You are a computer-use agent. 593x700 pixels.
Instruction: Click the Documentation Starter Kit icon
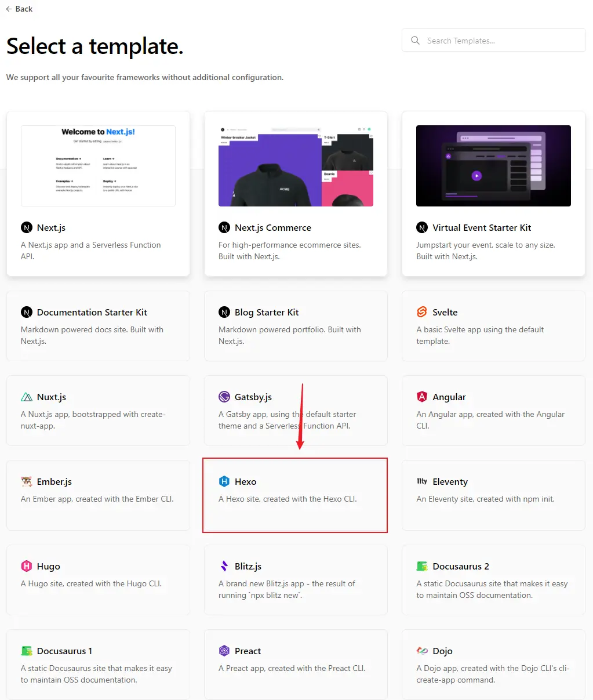[27, 312]
